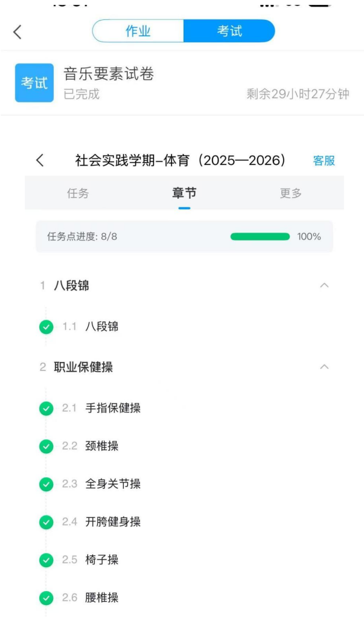364x617 pixels.
Task: Open the 更多 tab
Action: [x=291, y=193]
